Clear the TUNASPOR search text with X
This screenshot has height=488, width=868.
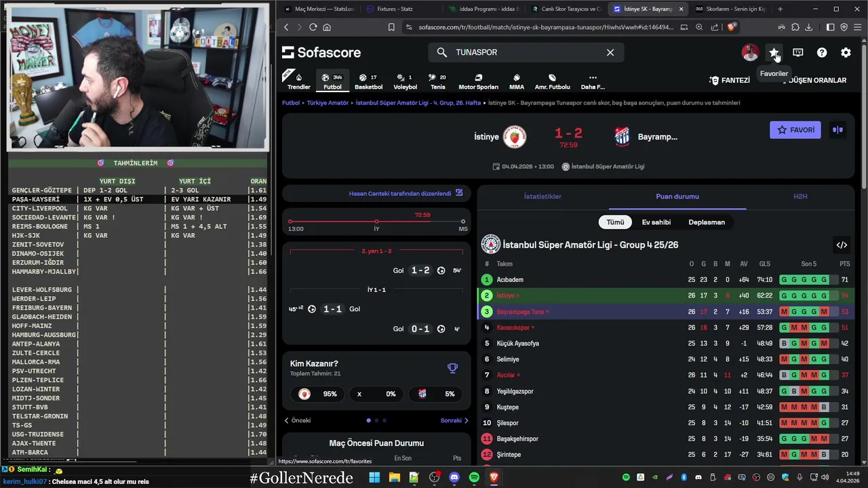click(x=610, y=52)
